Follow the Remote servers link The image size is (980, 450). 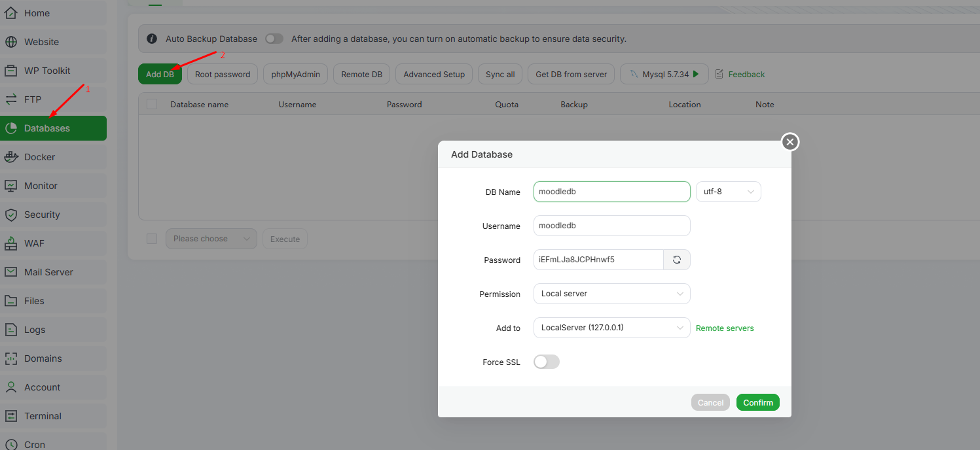click(725, 328)
